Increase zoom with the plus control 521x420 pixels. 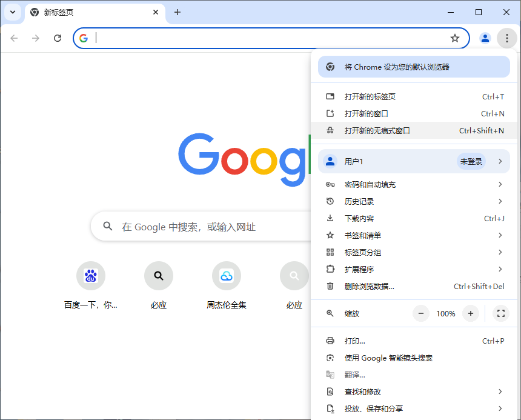click(471, 313)
